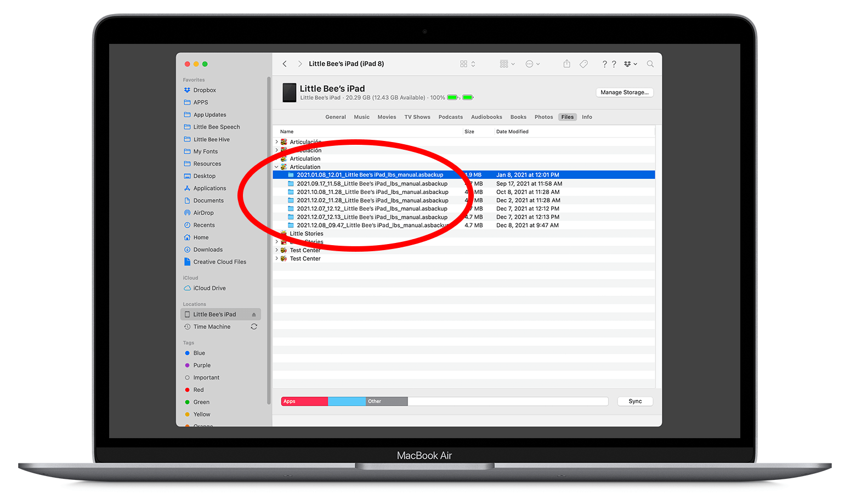Click the Green tag in sidebar
The height and width of the screenshot is (504, 850).
(197, 403)
